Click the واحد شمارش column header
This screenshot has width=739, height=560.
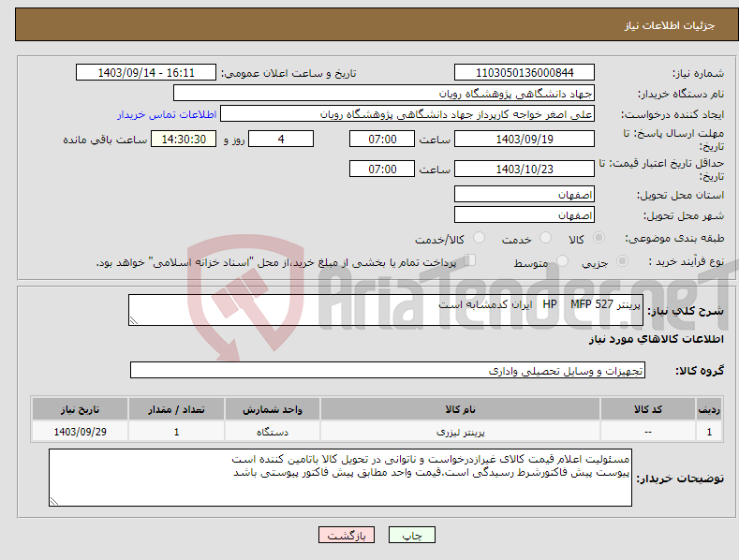tap(273, 409)
